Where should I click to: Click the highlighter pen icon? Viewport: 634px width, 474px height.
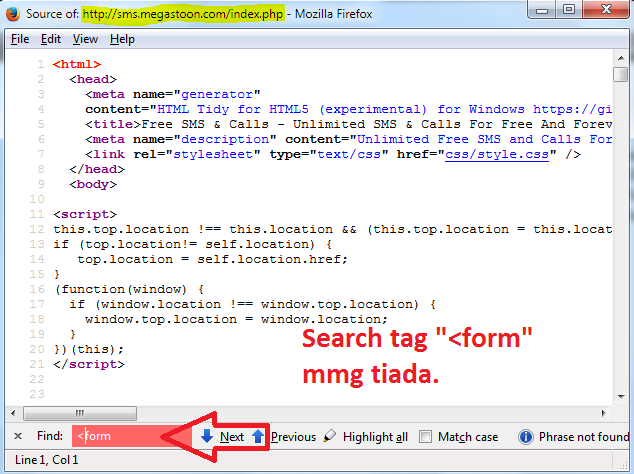(330, 436)
